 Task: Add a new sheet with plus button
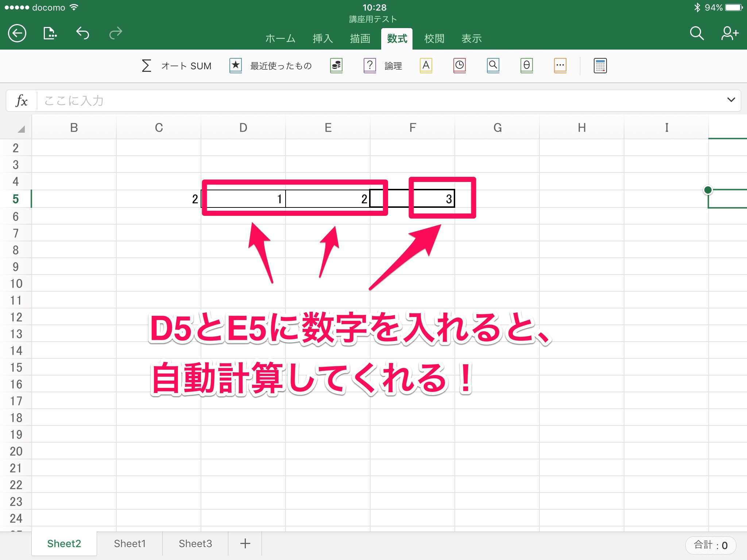245,544
